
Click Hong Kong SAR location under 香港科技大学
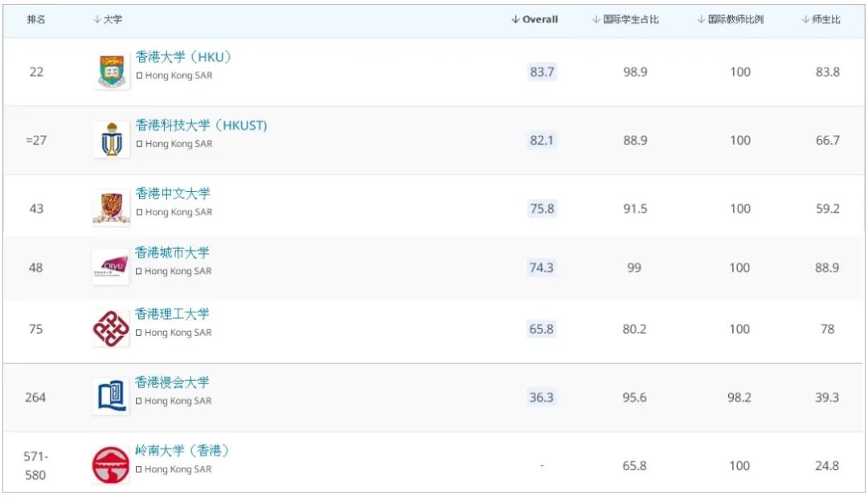tap(174, 144)
